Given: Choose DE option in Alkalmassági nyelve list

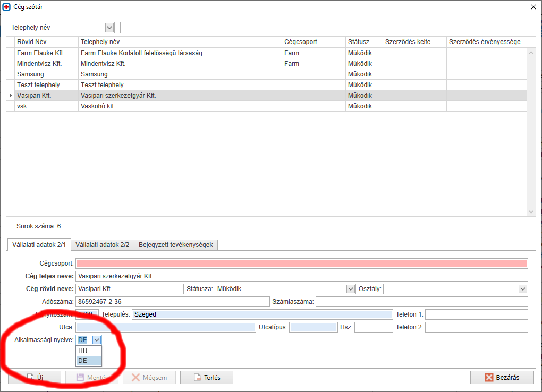Looking at the screenshot, I should (x=88, y=361).
